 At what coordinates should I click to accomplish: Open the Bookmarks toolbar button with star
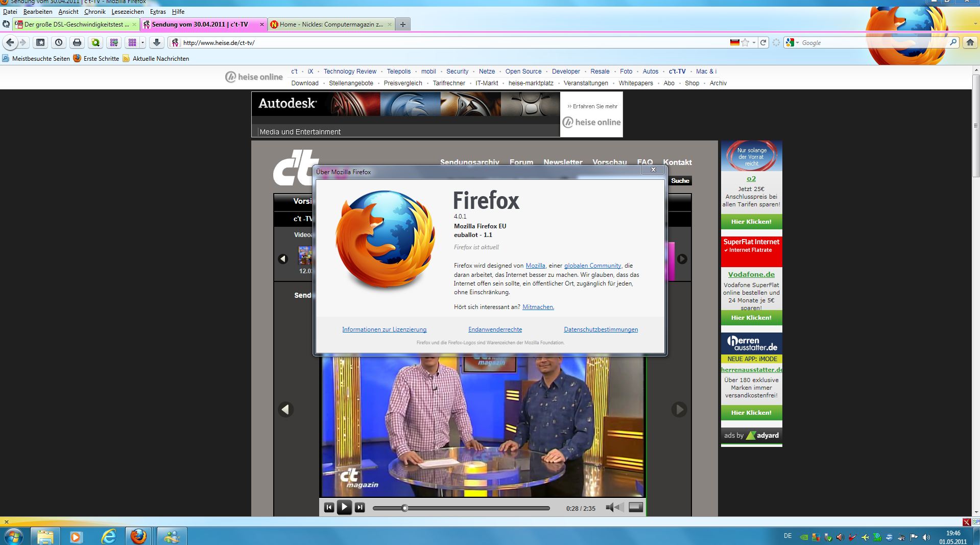40,42
